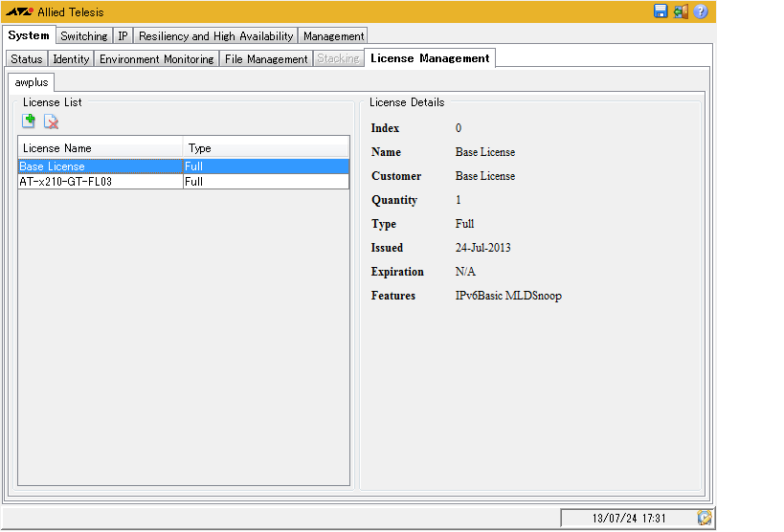Open the Identity sub-tab

pos(71,59)
